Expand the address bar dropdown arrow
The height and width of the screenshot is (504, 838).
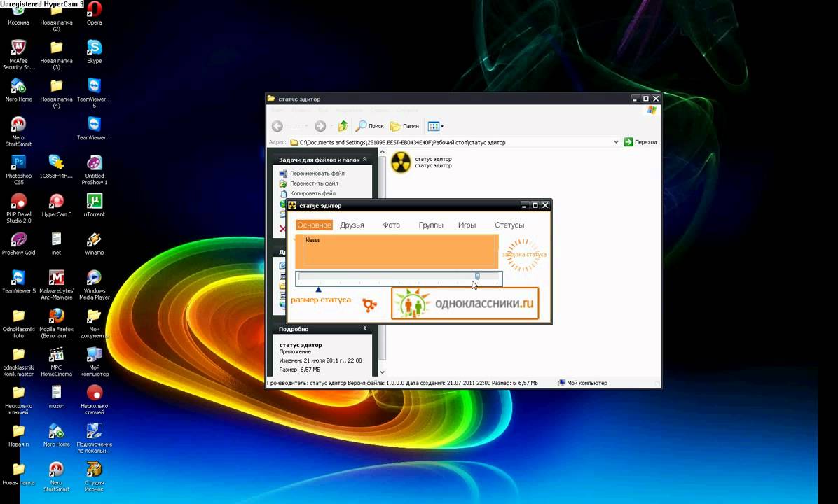click(616, 142)
